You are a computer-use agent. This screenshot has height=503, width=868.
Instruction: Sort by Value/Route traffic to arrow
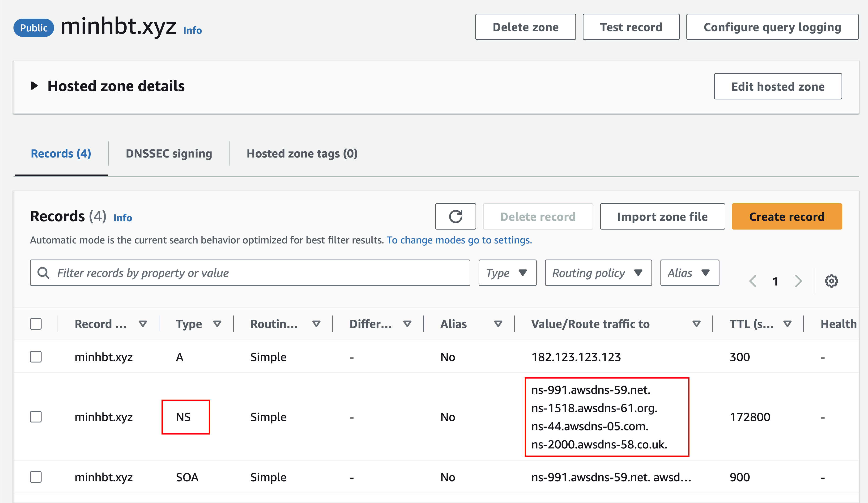point(697,324)
